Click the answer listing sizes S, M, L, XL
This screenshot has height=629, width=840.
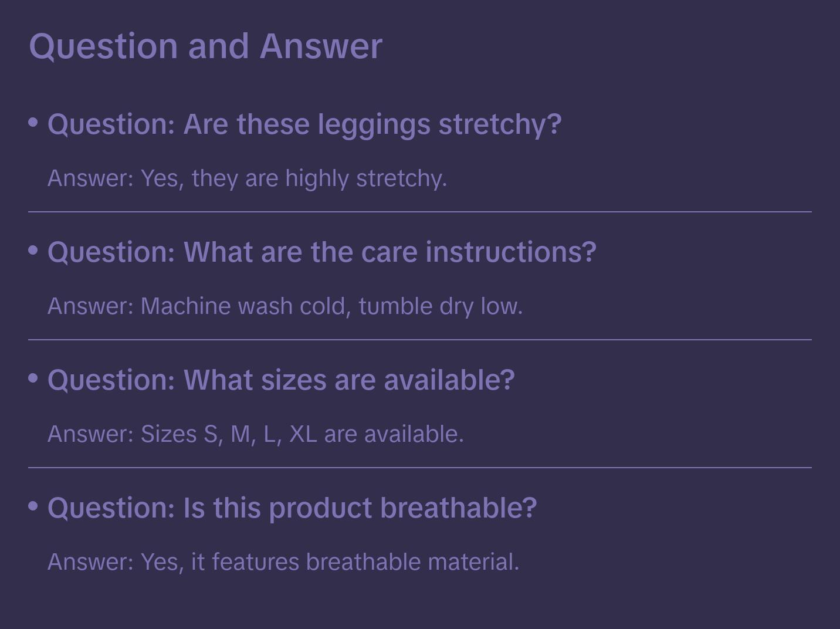point(256,434)
